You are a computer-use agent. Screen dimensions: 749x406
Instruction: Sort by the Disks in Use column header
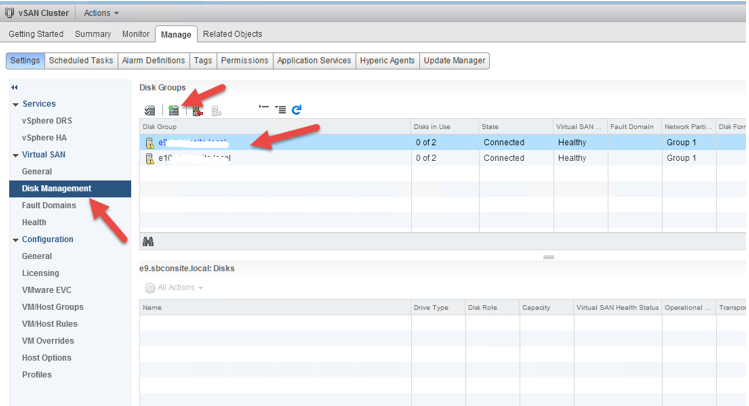[x=445, y=127]
